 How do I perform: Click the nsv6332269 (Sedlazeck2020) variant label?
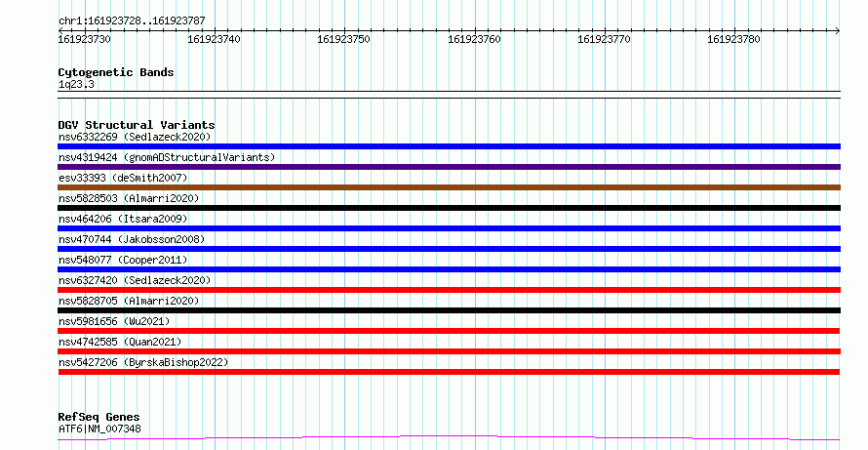pos(135,137)
